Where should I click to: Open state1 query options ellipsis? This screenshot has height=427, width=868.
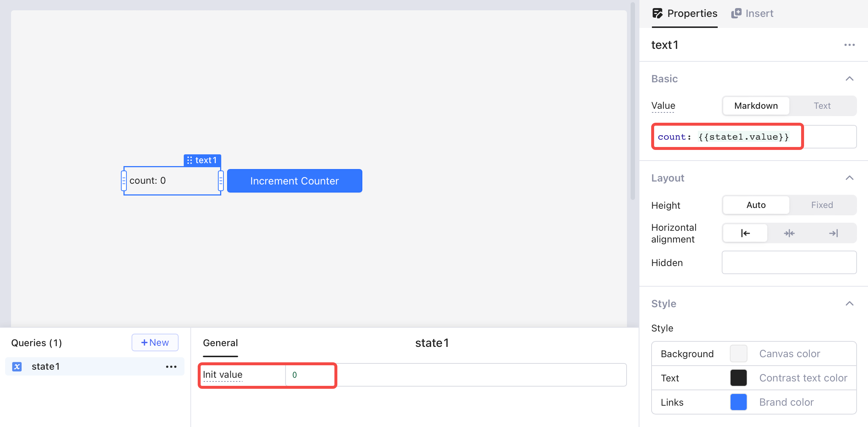(x=171, y=366)
